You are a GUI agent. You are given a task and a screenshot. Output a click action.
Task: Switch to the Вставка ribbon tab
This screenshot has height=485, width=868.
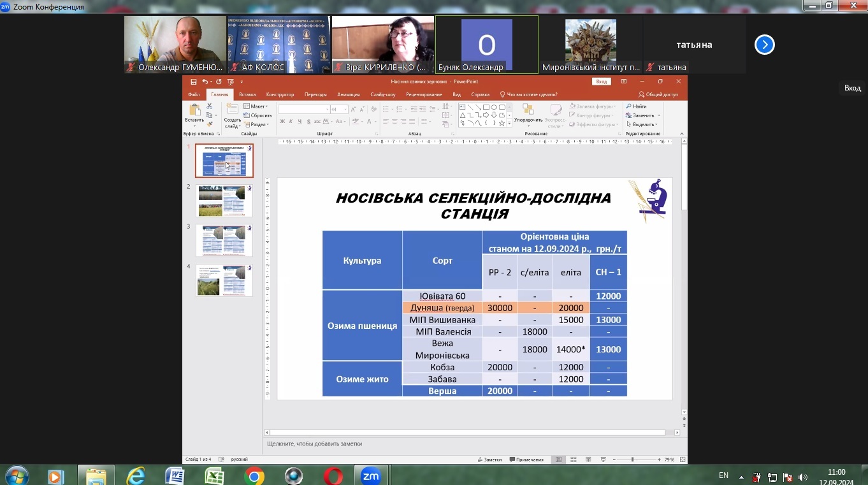(x=247, y=94)
